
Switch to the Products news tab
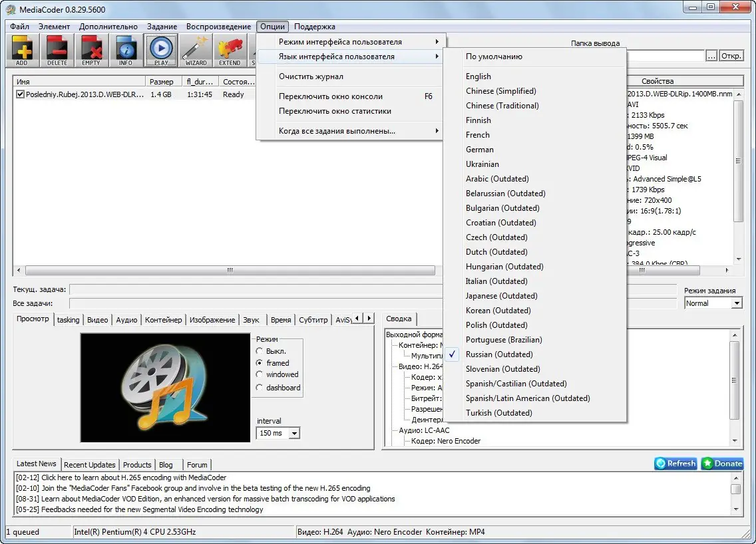pos(137,465)
